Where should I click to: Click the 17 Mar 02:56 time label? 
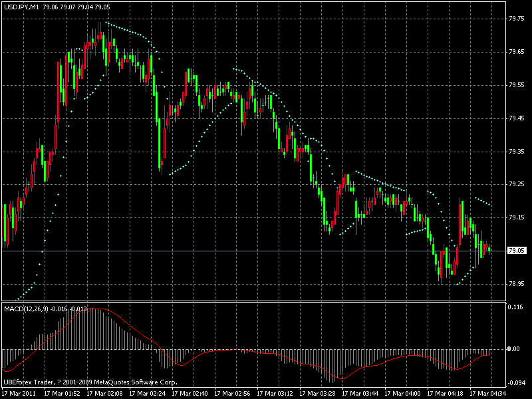(232, 394)
